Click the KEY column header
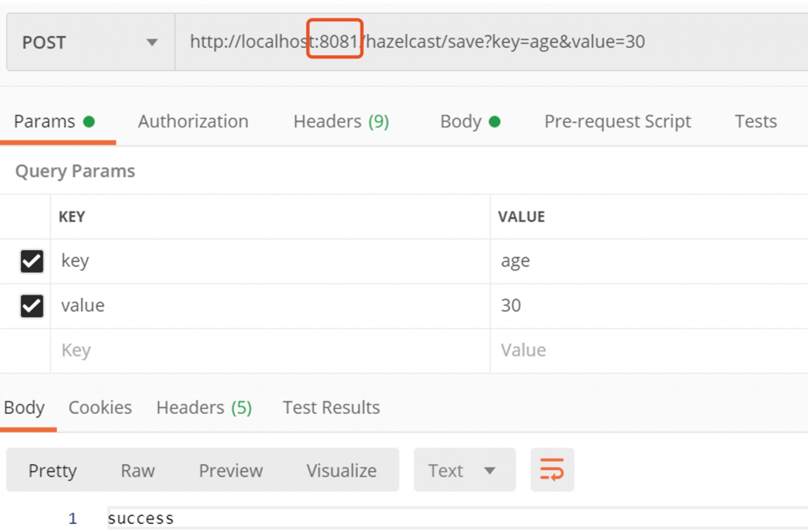808x532 pixels. coord(72,217)
